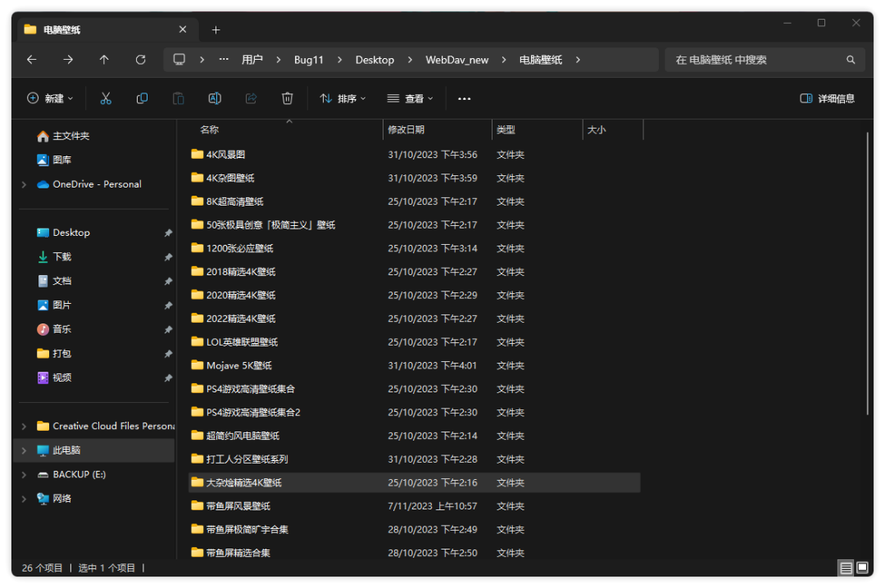Open the See more ellipsis menu
Screen dimensions: 885x588
pos(465,99)
